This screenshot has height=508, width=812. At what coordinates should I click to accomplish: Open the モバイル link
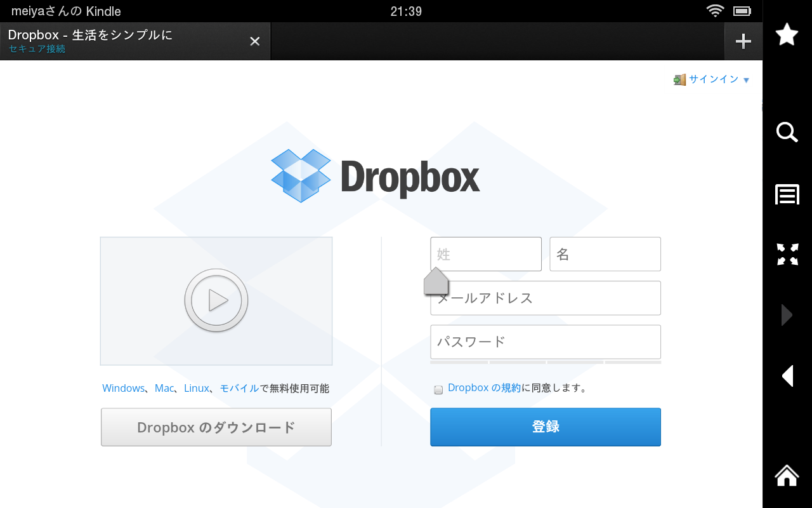(239, 388)
